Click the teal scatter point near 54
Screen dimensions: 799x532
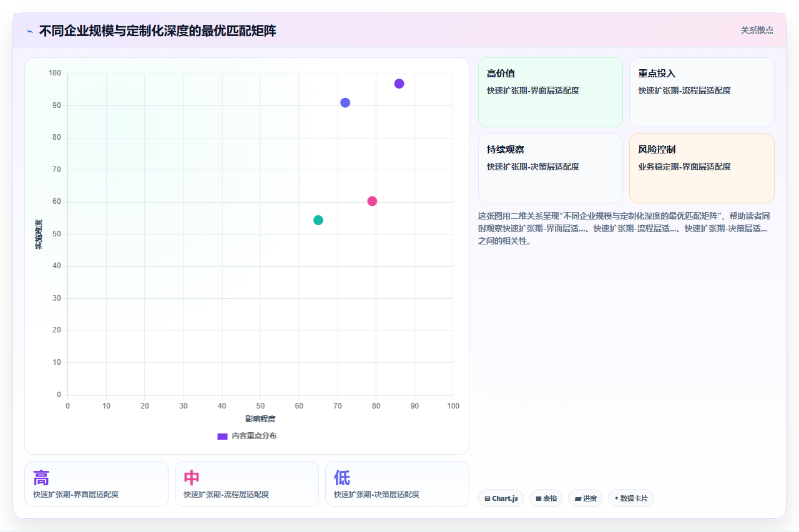[318, 220]
